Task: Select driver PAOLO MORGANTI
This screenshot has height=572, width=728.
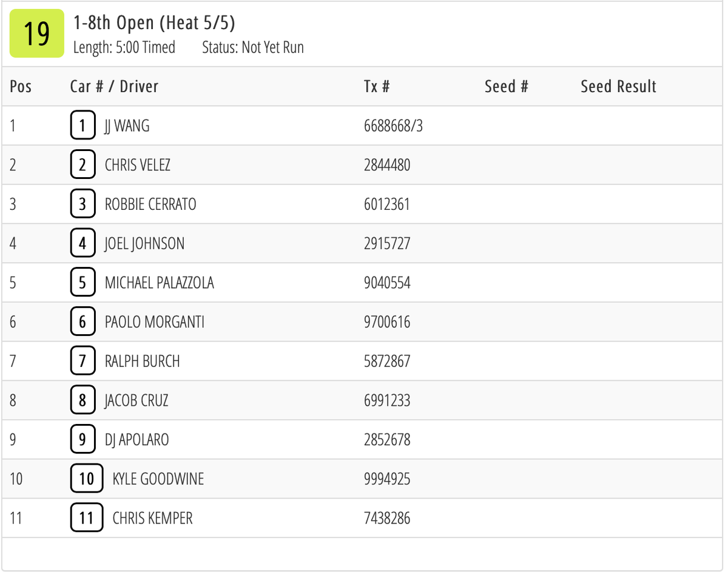Action: coord(154,322)
